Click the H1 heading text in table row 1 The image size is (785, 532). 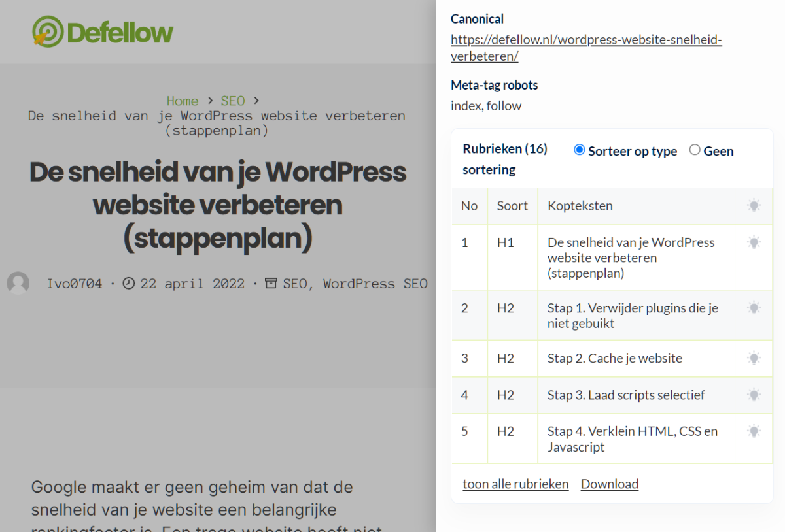pos(631,258)
